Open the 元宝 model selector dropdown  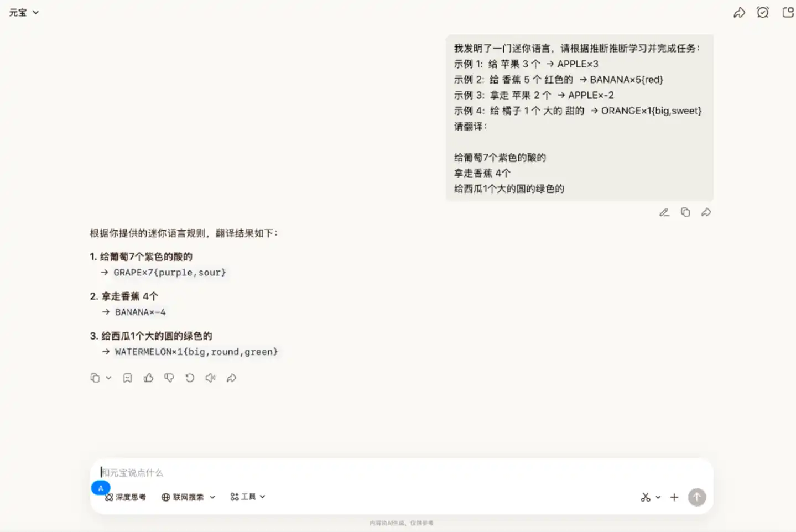coord(24,12)
